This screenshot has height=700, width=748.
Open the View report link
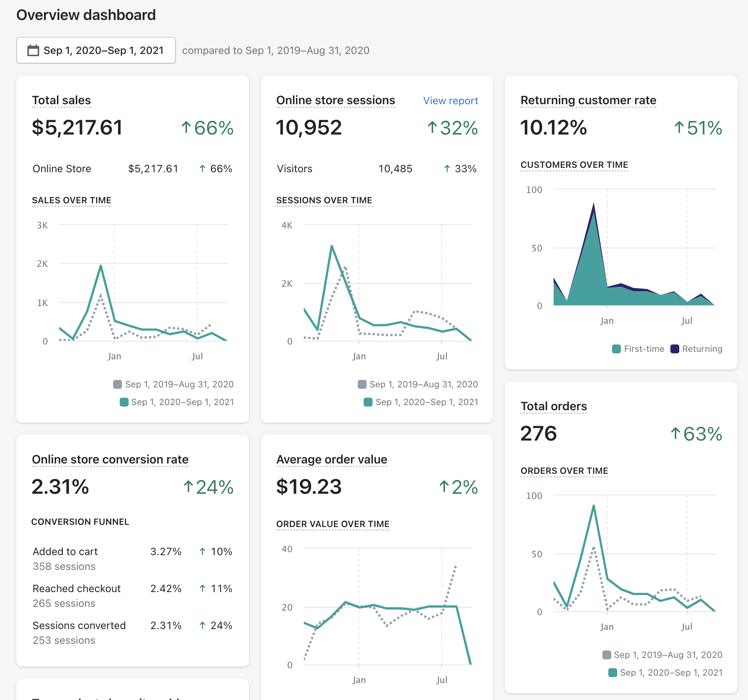point(450,101)
